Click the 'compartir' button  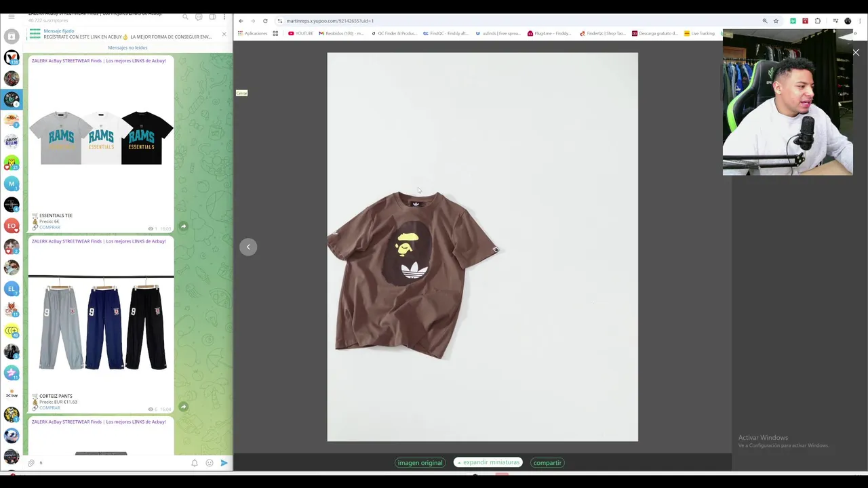pyautogui.click(x=547, y=463)
